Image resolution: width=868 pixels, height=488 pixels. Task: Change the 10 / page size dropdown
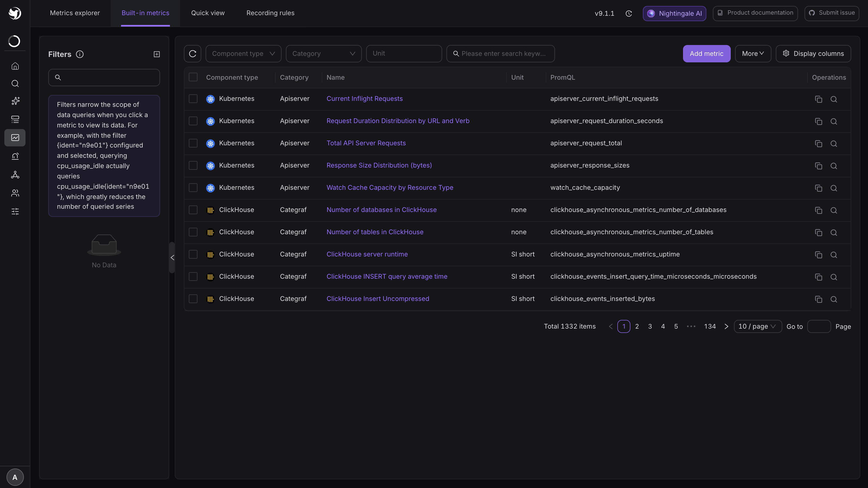click(x=758, y=326)
